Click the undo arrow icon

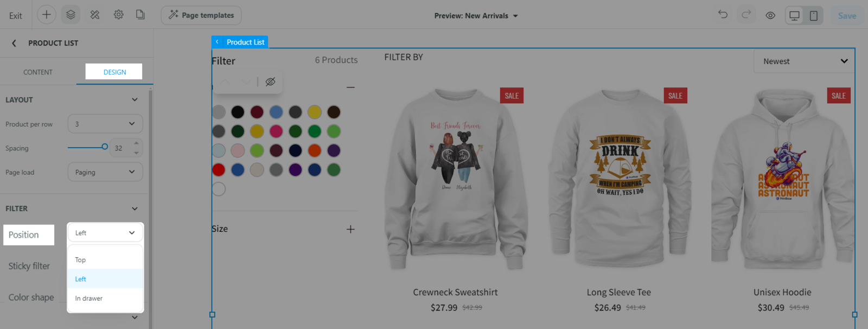[723, 15]
